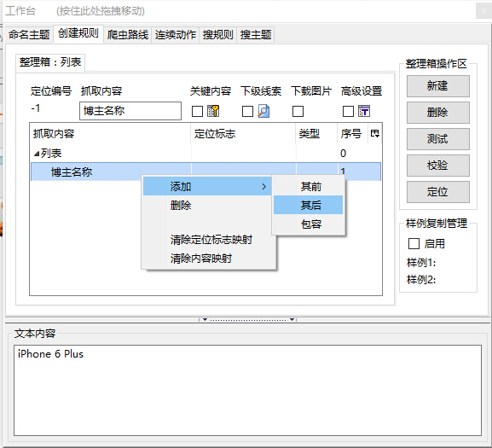Choose 添加 in the context menu
This screenshot has height=448, width=492.
tap(207, 187)
